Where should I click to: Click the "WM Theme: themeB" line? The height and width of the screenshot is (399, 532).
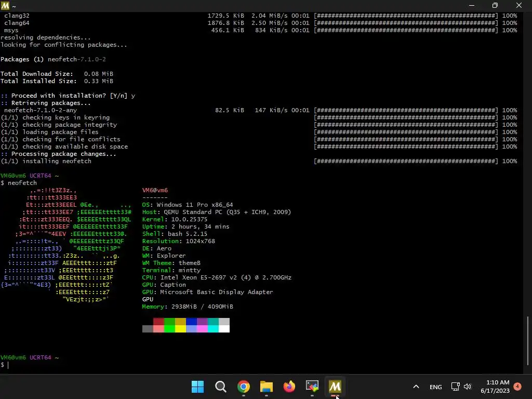tap(171, 263)
